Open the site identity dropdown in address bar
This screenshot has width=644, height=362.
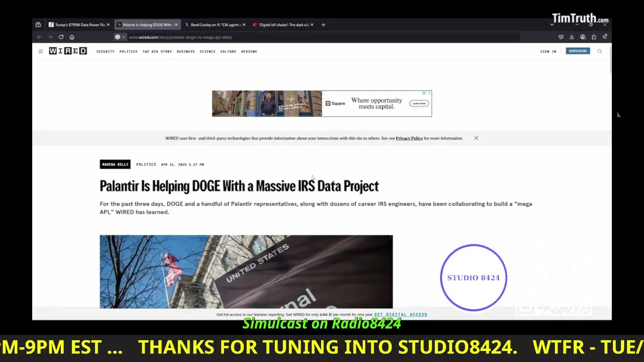(120, 37)
